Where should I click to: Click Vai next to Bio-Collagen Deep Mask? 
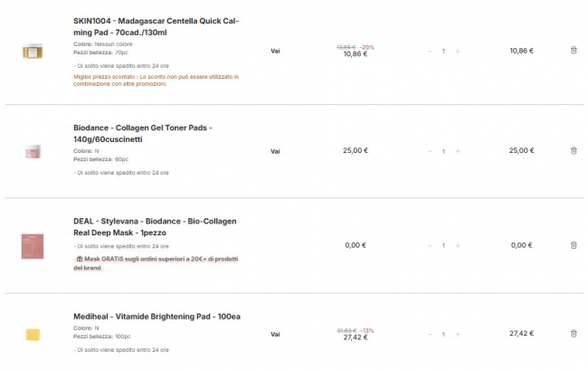point(275,245)
